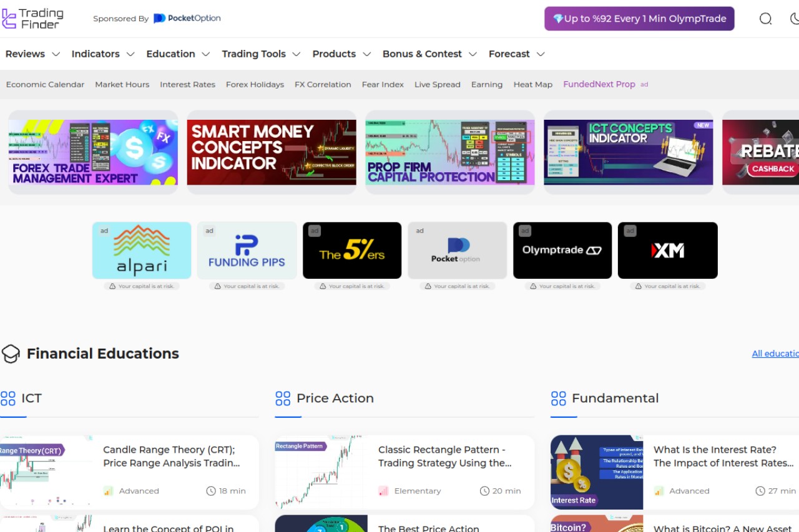The image size is (799, 532).
Task: Click the Pocket Option broker tile
Action: click(x=458, y=250)
